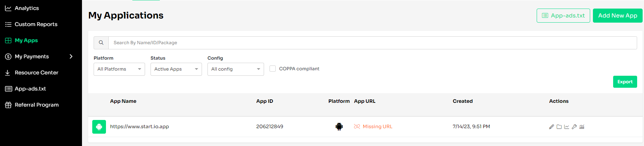Screen dimensions: 644x146
Task: Focus the Search By Name/ID/Package field
Action: click(373, 43)
